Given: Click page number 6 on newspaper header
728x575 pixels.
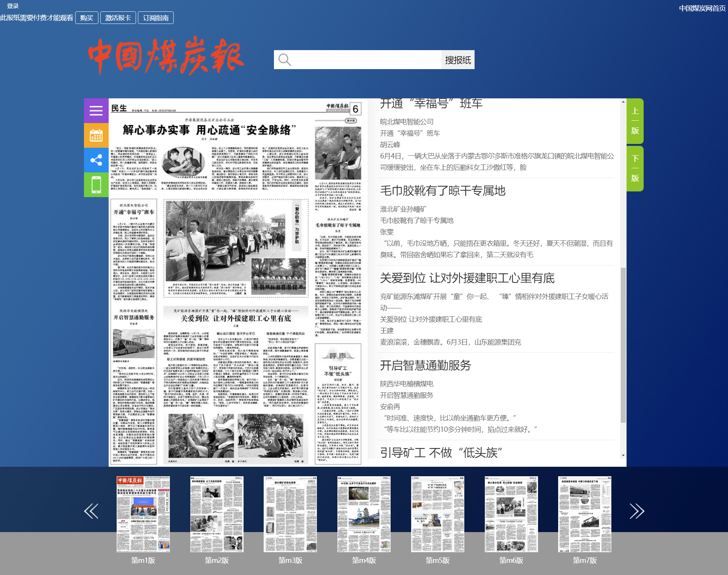Looking at the screenshot, I should click(x=355, y=109).
